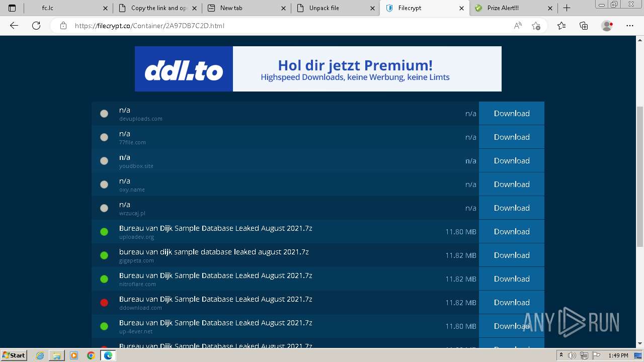Viewport: 644px width, 362px height.
Task: Open Settings and more menu
Action: pos(630,26)
